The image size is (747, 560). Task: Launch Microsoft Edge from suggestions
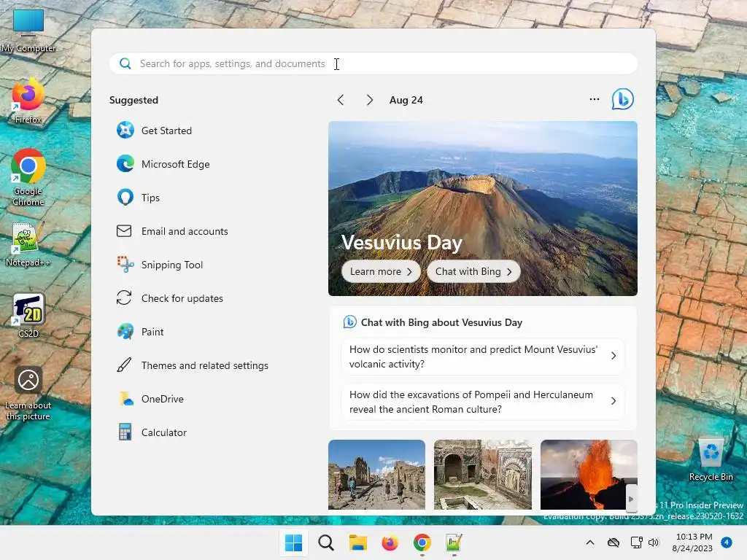[x=163, y=164]
